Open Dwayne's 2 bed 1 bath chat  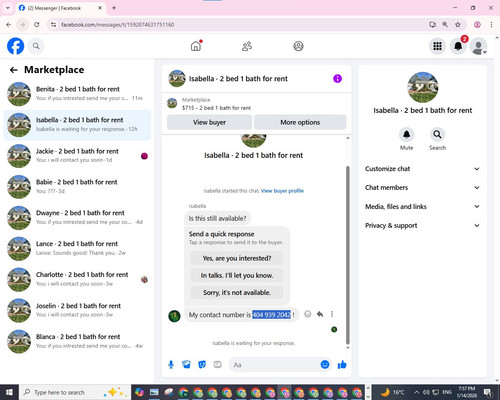tap(77, 218)
